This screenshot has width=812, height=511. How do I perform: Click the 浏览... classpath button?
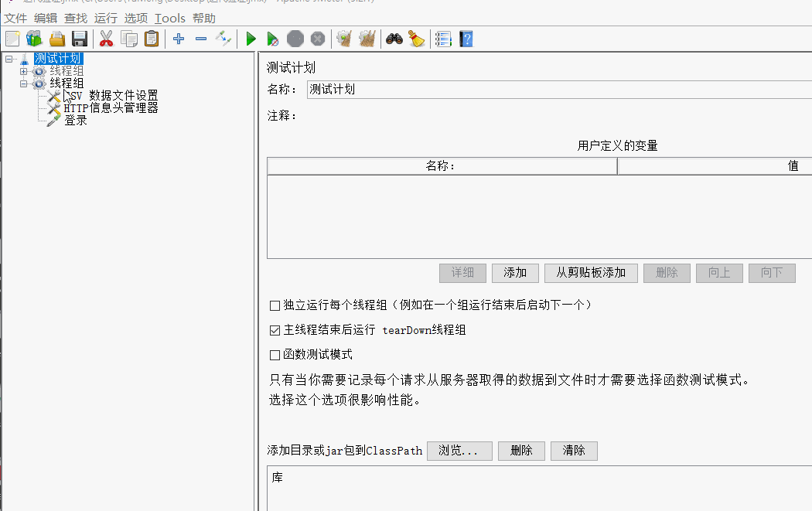(459, 451)
